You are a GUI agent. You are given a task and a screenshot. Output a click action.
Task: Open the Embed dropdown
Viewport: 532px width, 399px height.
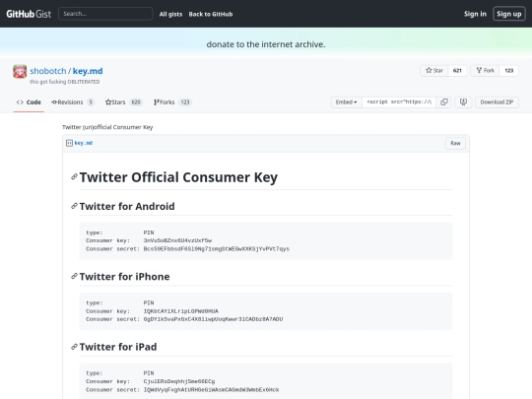tap(347, 102)
